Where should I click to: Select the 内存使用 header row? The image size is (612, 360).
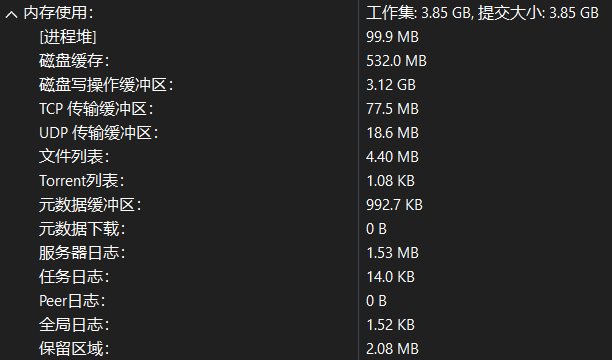pos(306,13)
